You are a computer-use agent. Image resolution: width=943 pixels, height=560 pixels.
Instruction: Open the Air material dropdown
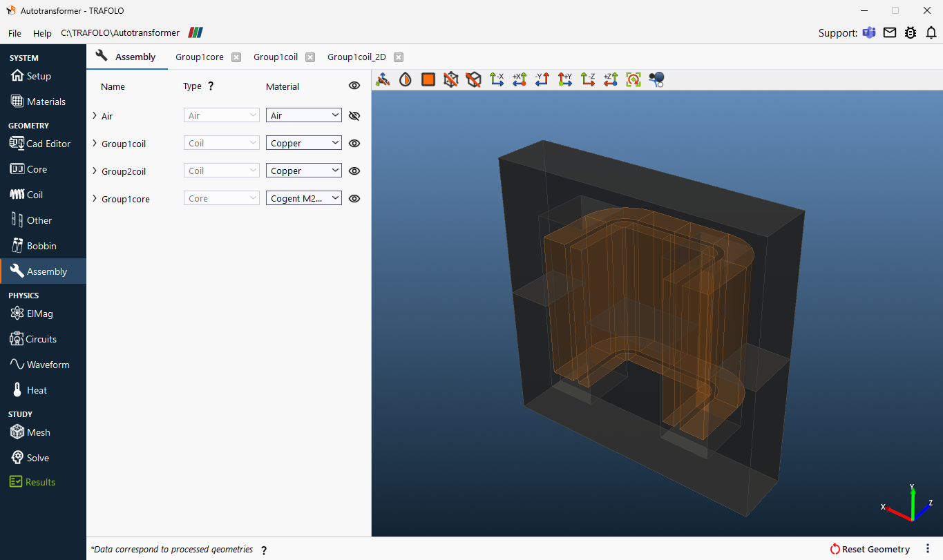coord(304,115)
